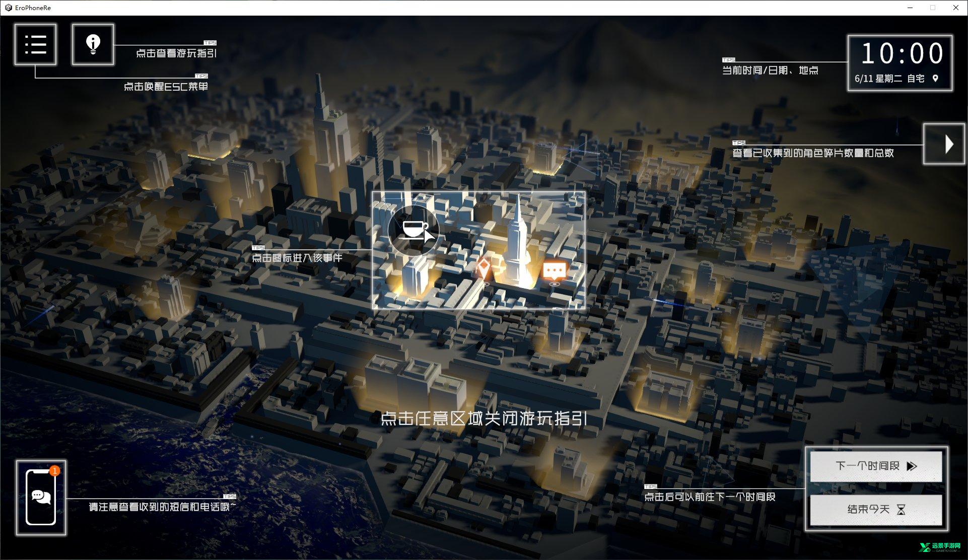The width and height of the screenshot is (968, 560).
Task: Click 结束今天 button
Action: 876,510
